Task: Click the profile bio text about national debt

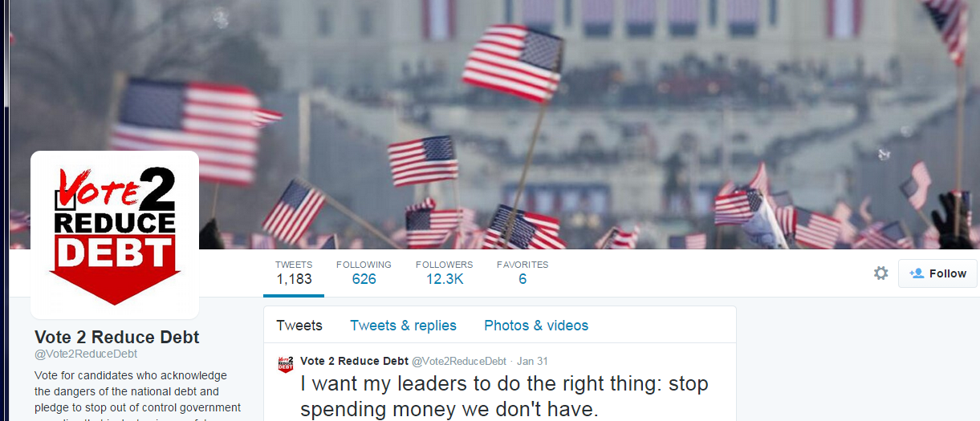Action: pyautogui.click(x=137, y=395)
